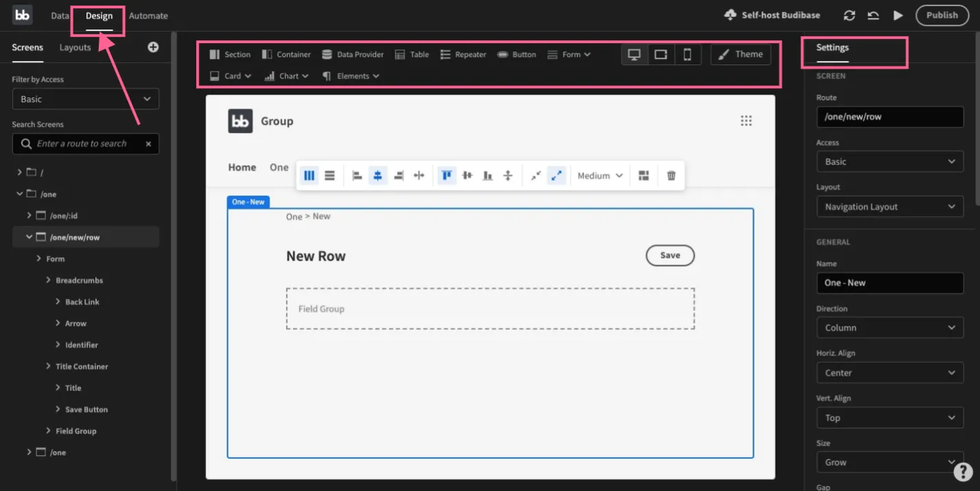The image size is (980, 491).
Task: Open the app grid icon in preview header
Action: point(746,121)
